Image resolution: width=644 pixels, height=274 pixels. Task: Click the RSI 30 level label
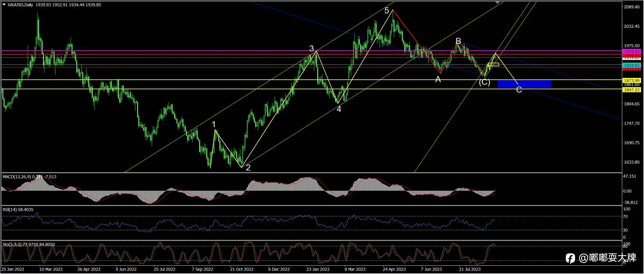coord(625,230)
